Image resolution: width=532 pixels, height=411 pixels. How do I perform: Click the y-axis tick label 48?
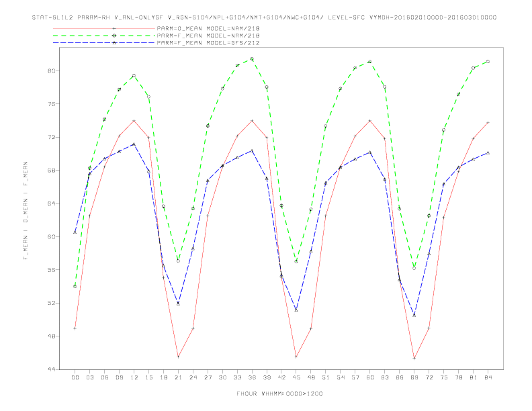tap(52, 336)
